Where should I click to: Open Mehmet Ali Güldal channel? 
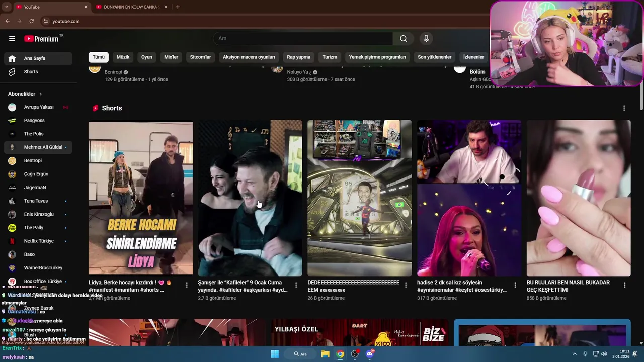(x=38, y=147)
